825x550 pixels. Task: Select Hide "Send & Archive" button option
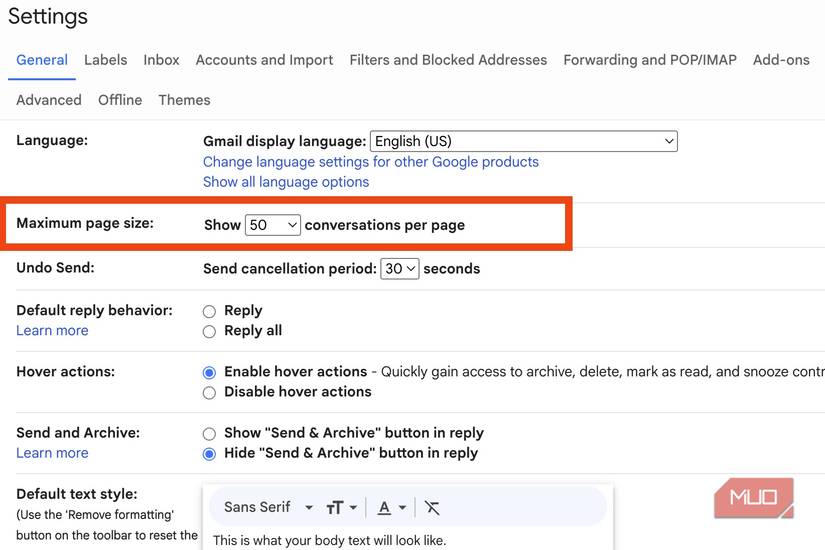point(209,454)
